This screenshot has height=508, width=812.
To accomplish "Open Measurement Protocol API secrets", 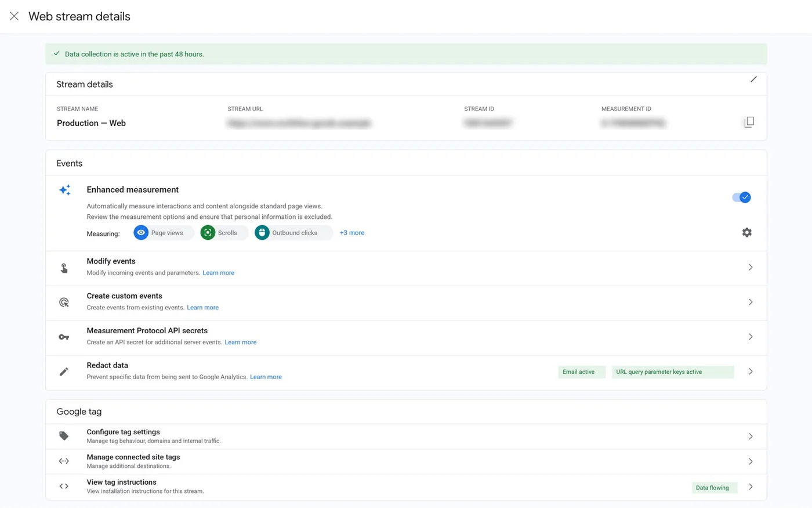I will pyautogui.click(x=406, y=338).
